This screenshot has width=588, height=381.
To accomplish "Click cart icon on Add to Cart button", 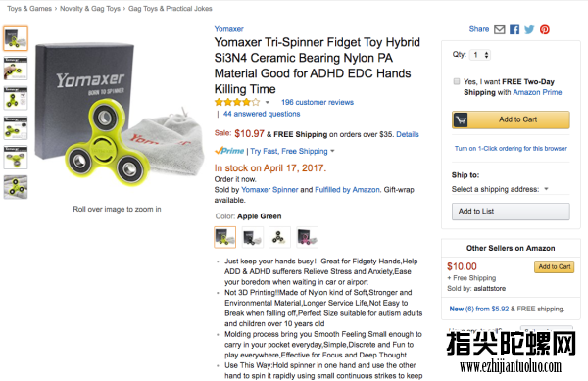I will point(461,119).
